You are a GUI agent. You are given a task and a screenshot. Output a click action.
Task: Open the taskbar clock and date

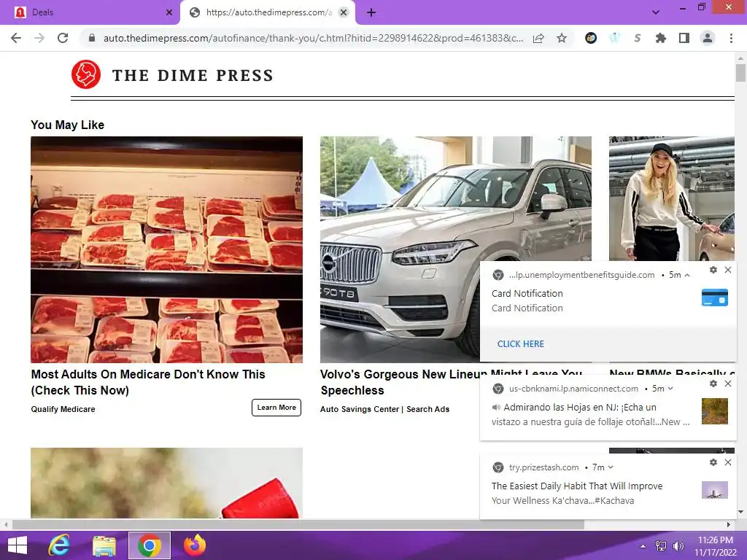[716, 546]
